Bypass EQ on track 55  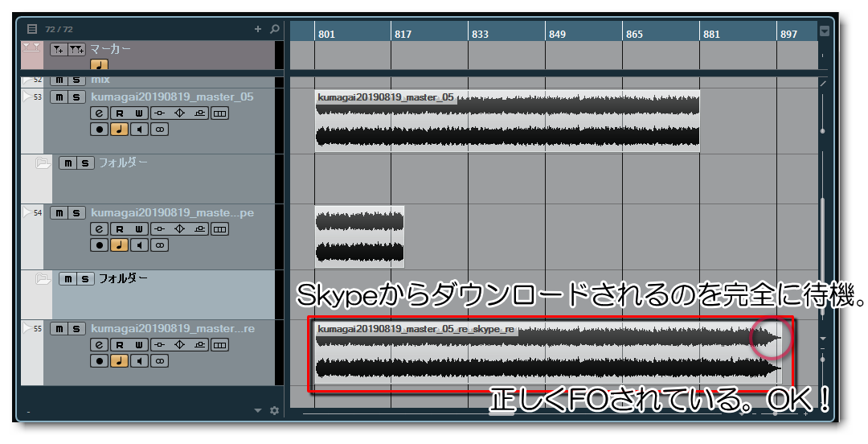(x=179, y=345)
